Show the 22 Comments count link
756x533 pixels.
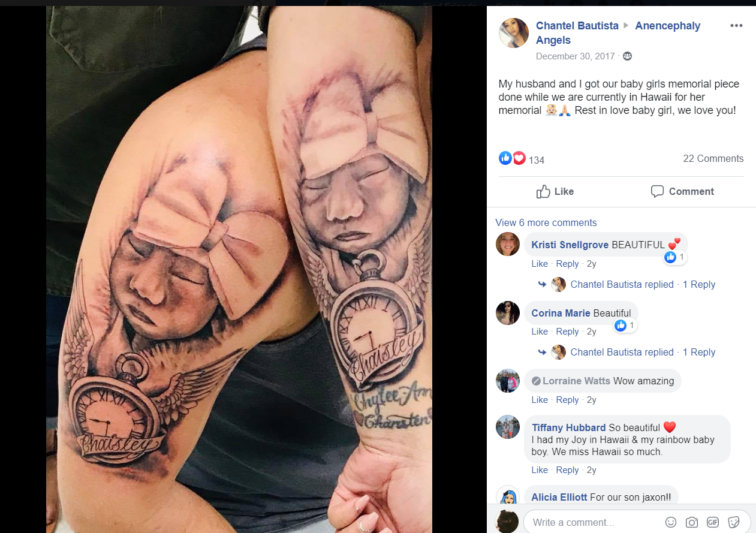(x=713, y=159)
